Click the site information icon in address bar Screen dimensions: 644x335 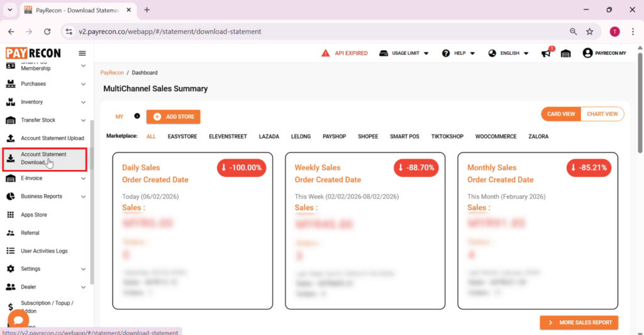pos(69,31)
